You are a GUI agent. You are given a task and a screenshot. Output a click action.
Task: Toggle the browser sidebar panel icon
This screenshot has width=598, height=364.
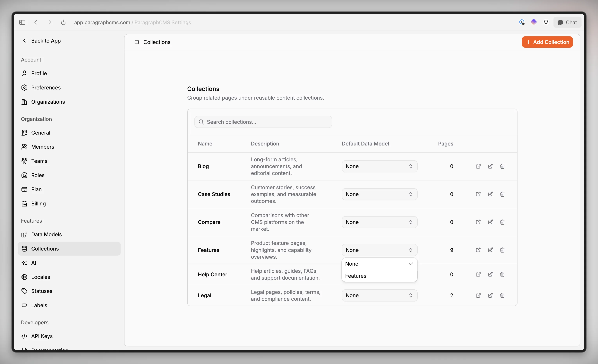point(22,22)
